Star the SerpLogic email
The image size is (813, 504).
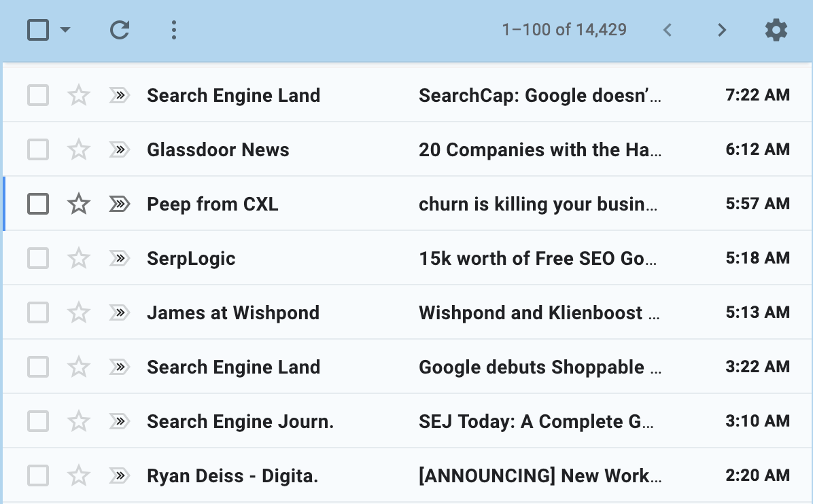pyautogui.click(x=79, y=259)
